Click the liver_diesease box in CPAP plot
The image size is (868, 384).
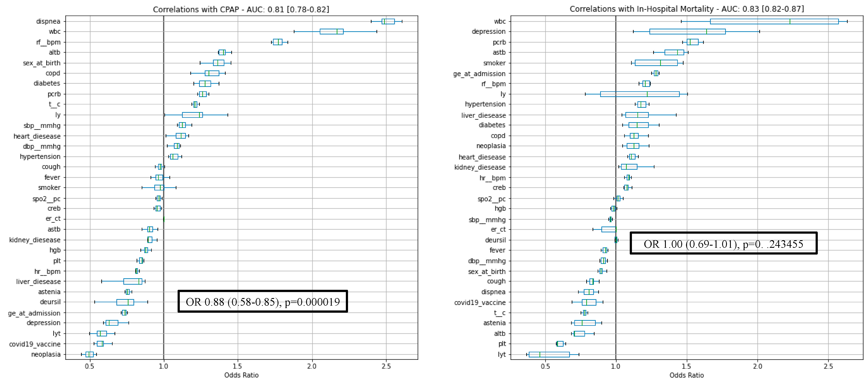[x=132, y=282]
